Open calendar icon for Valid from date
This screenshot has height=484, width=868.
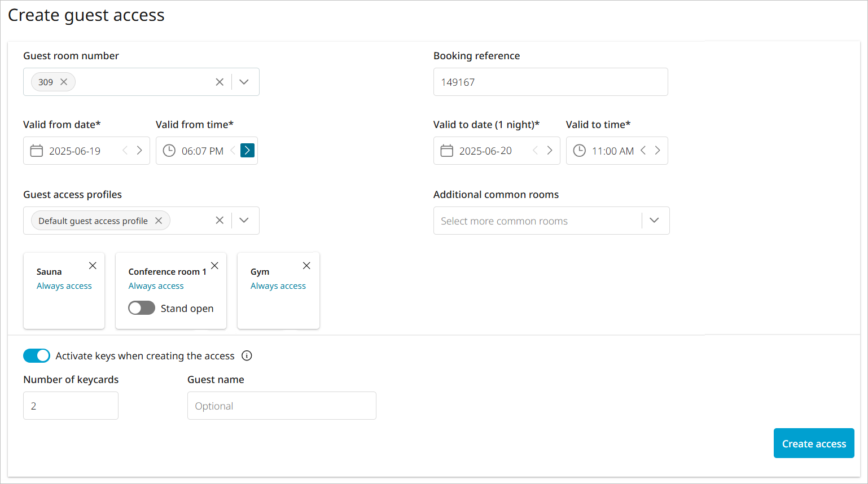pos(37,151)
